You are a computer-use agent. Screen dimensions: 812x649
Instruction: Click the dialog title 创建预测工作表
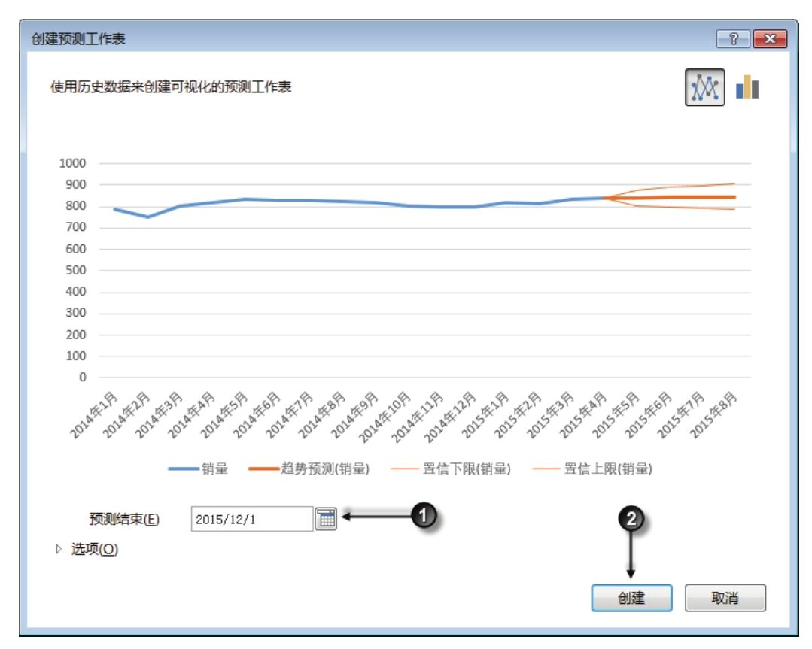coord(78,39)
